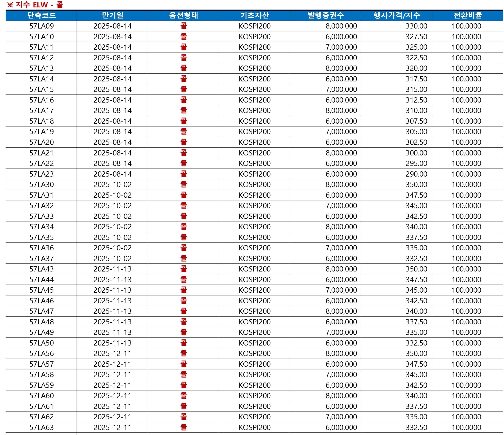Select code cell 57LA33
Screen dimensions: 504x435
[42, 216]
